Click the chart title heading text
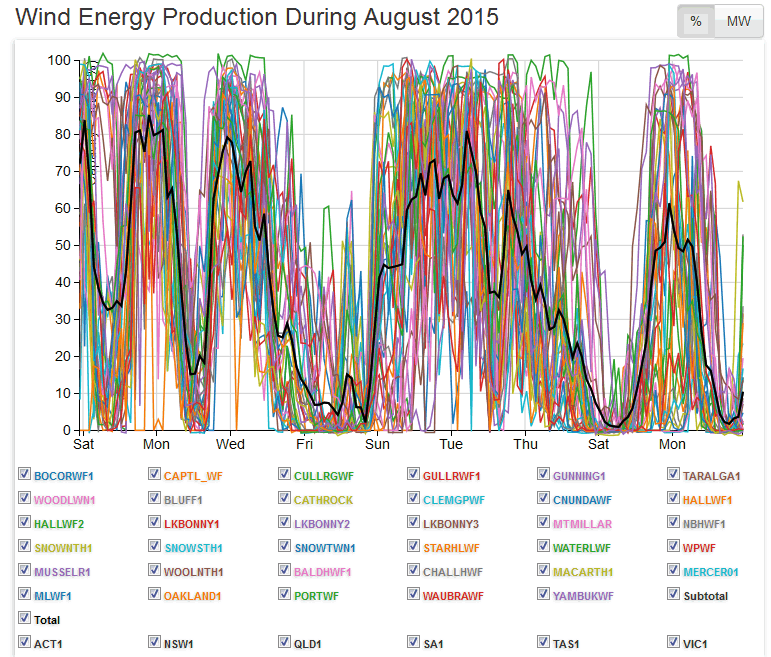This screenshot has width=771, height=657. [257, 18]
